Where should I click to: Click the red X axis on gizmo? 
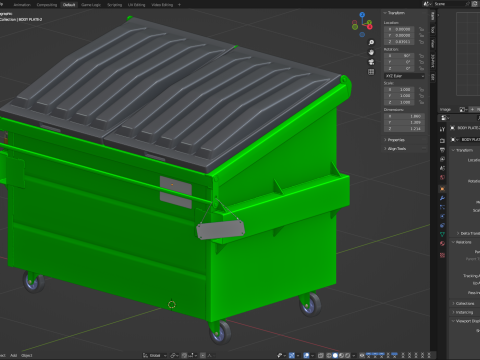pyautogui.click(x=370, y=27)
